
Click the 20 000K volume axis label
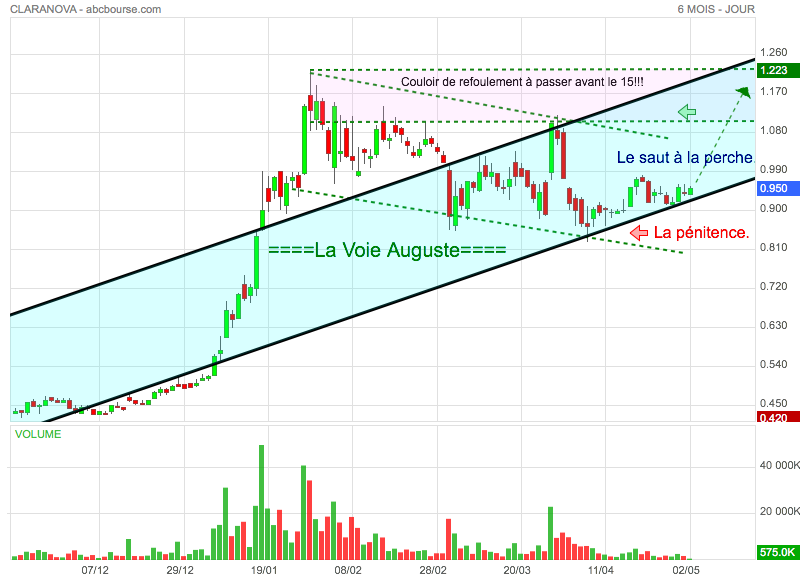(x=780, y=511)
